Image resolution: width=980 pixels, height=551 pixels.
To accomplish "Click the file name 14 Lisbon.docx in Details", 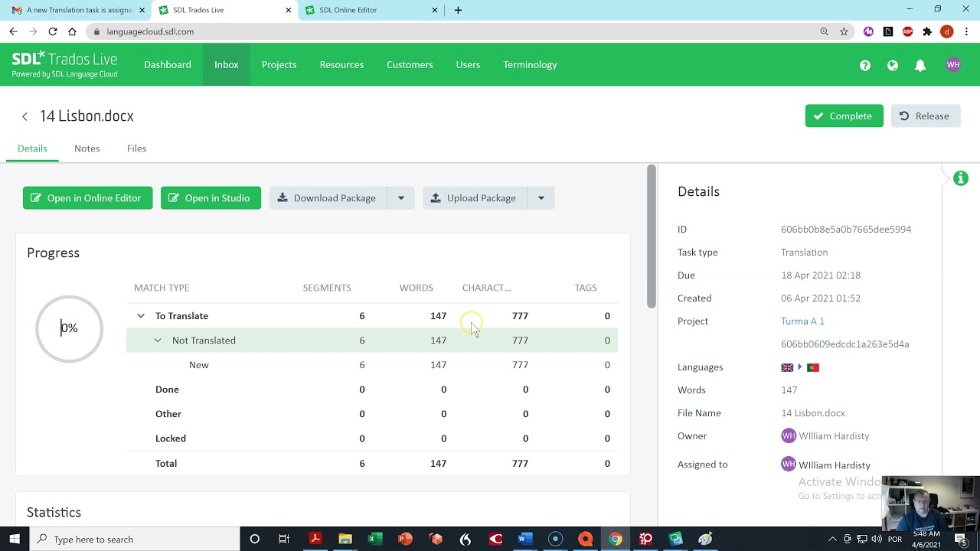I will [x=813, y=413].
